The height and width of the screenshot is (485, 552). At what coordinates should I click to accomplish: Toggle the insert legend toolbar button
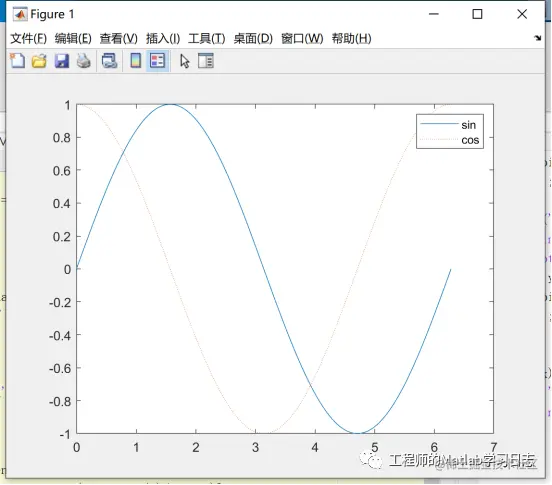[x=157, y=61]
